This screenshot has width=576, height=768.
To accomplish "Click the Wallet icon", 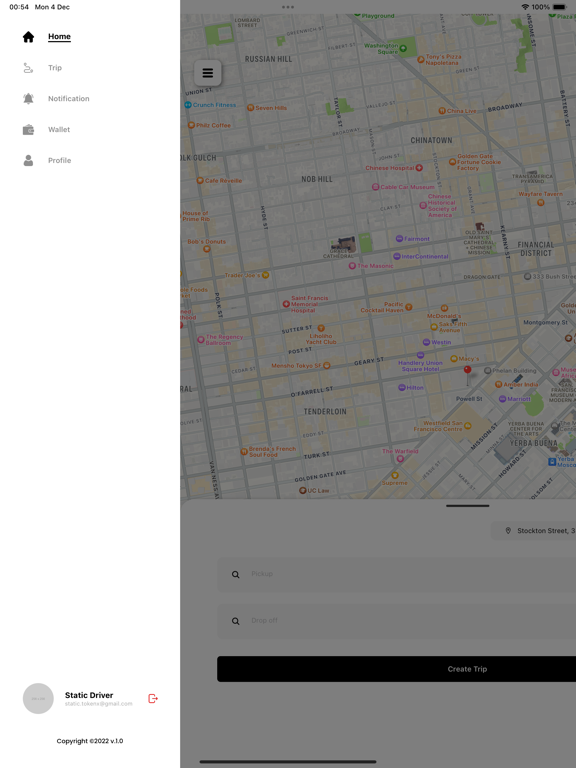I will [x=28, y=130].
